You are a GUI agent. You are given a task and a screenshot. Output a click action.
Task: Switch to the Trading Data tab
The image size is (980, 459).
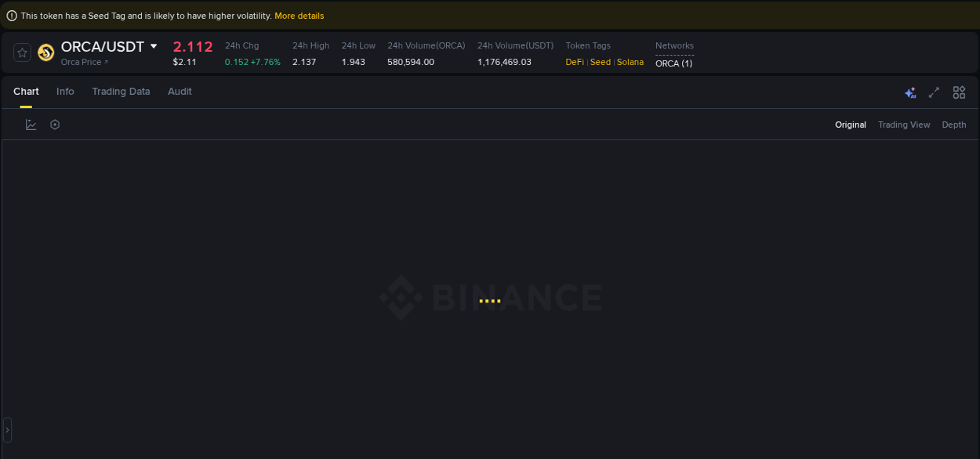[121, 92]
